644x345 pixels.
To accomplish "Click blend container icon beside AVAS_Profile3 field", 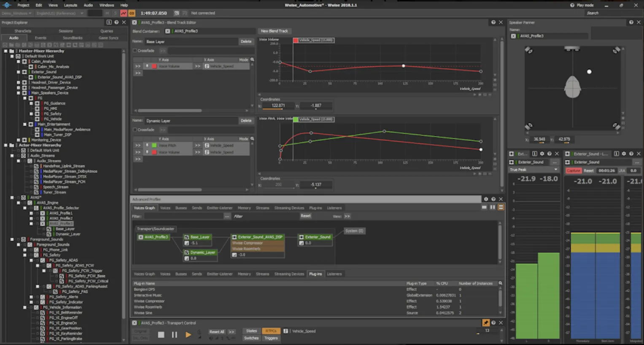I will [167, 31].
